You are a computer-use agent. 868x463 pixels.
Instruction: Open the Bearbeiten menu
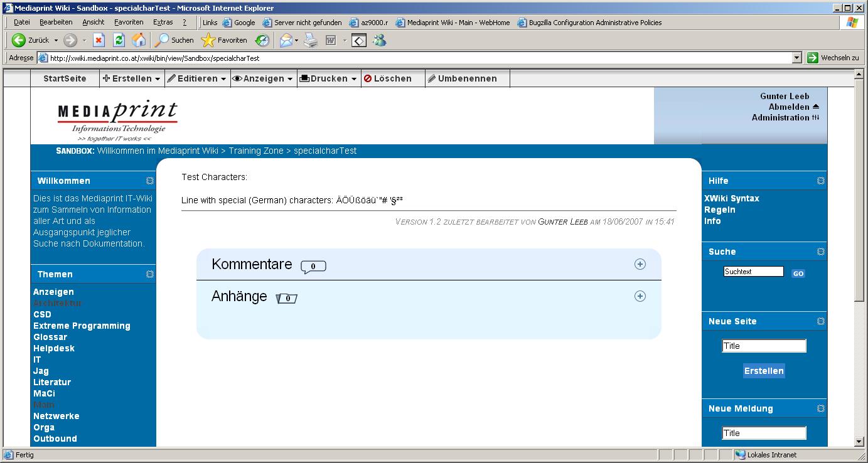(56, 23)
